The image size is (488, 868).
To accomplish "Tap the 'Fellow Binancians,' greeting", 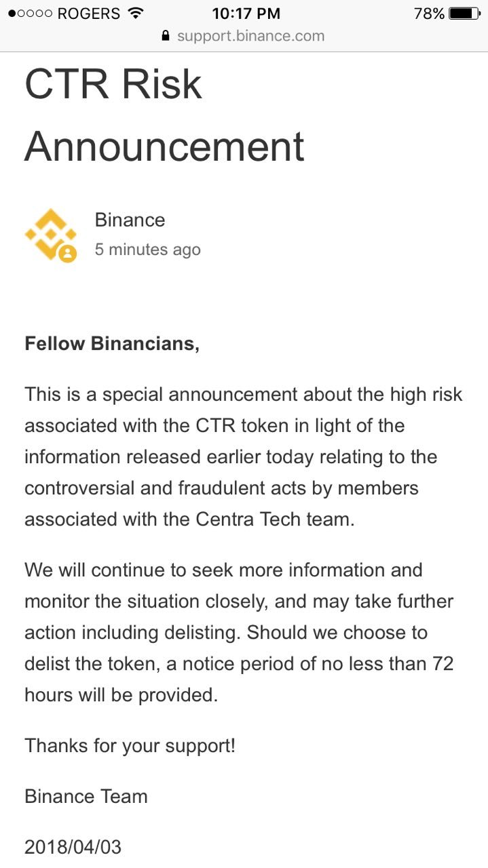I will click(x=112, y=344).
